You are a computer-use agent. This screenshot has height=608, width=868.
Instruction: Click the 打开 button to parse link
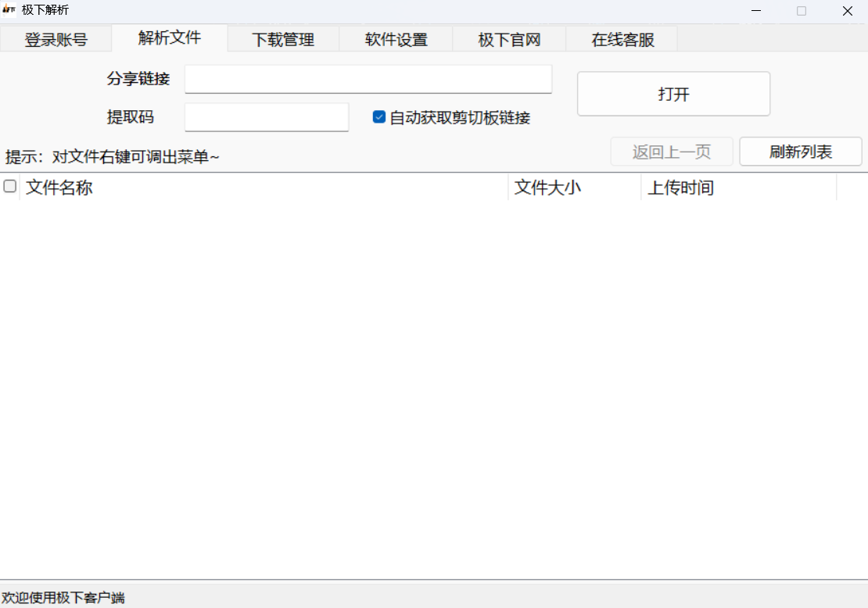673,93
